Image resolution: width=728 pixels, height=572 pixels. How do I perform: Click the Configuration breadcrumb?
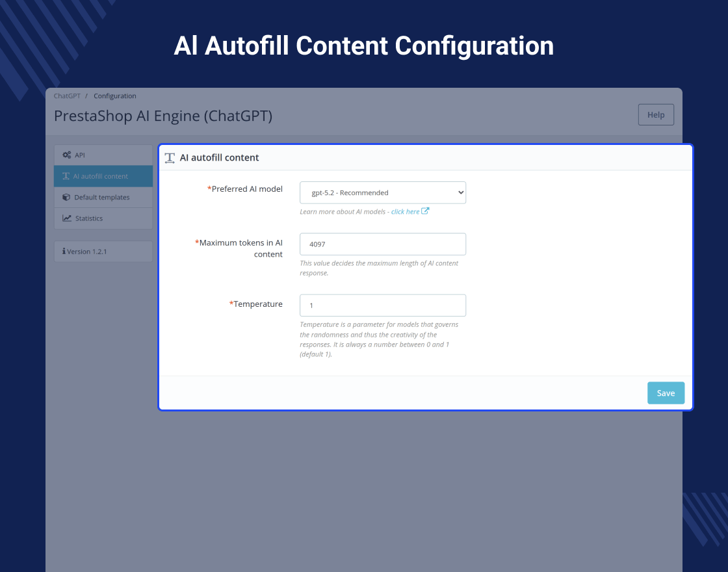115,96
